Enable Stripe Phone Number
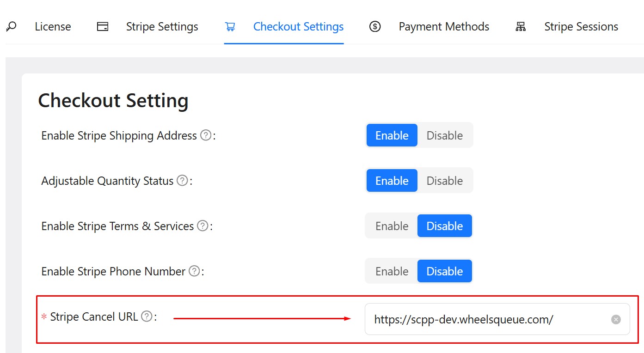Image resolution: width=644 pixels, height=353 pixels. coord(392,271)
